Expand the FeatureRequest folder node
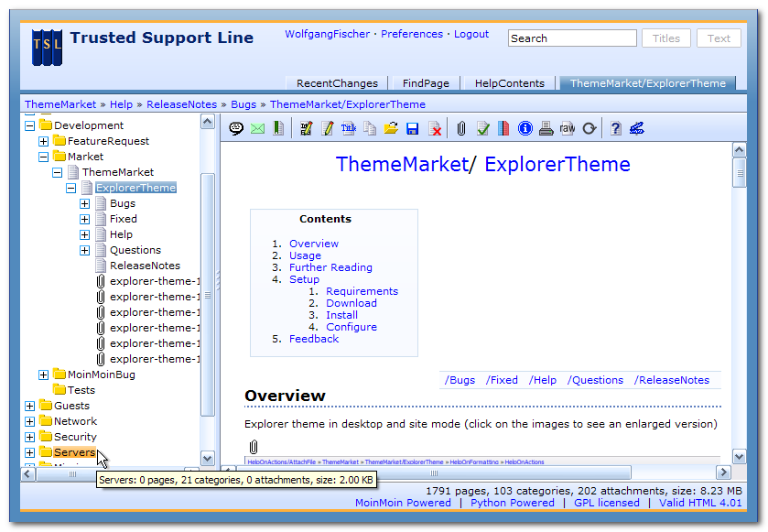This screenshot has width=768, height=532. tap(44, 141)
